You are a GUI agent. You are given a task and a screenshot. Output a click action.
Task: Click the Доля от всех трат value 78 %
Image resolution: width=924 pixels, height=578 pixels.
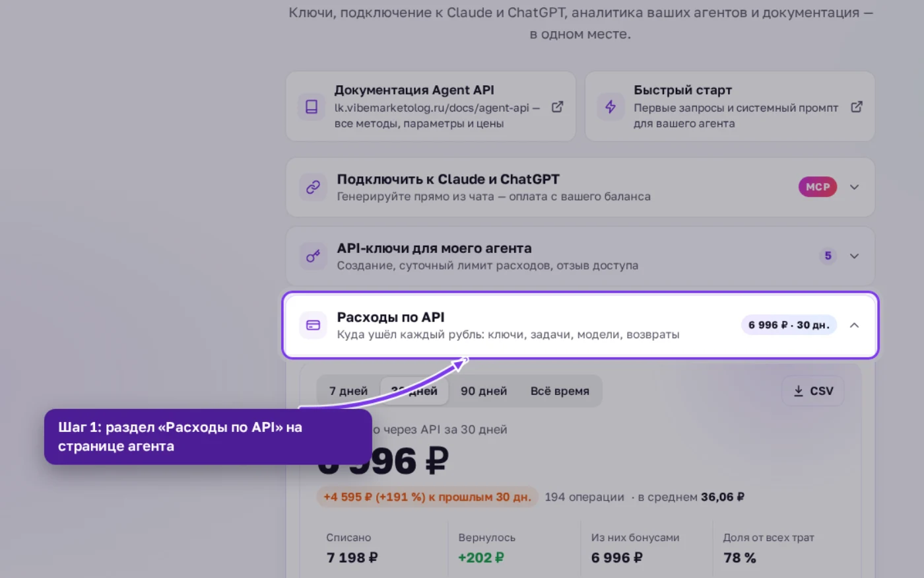click(x=739, y=558)
